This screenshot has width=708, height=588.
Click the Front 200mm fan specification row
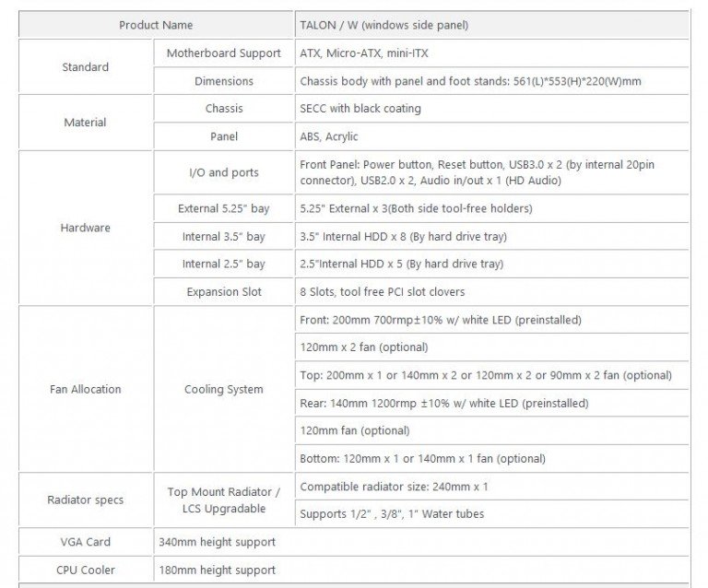[491, 320]
